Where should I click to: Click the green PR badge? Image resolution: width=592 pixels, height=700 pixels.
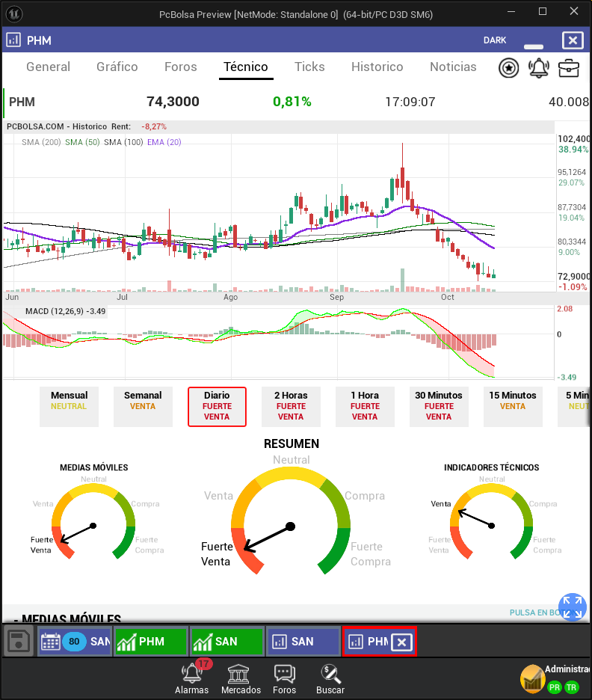[x=555, y=687]
